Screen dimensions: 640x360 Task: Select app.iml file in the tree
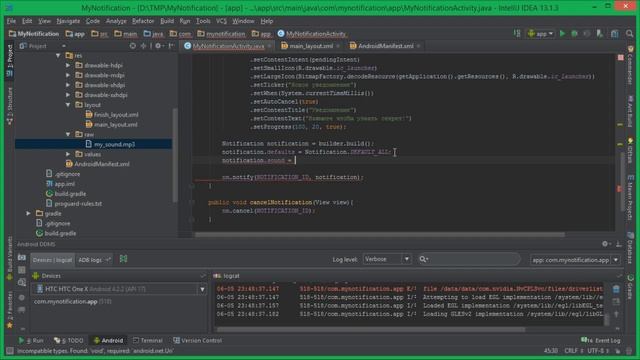pyautogui.click(x=60, y=184)
